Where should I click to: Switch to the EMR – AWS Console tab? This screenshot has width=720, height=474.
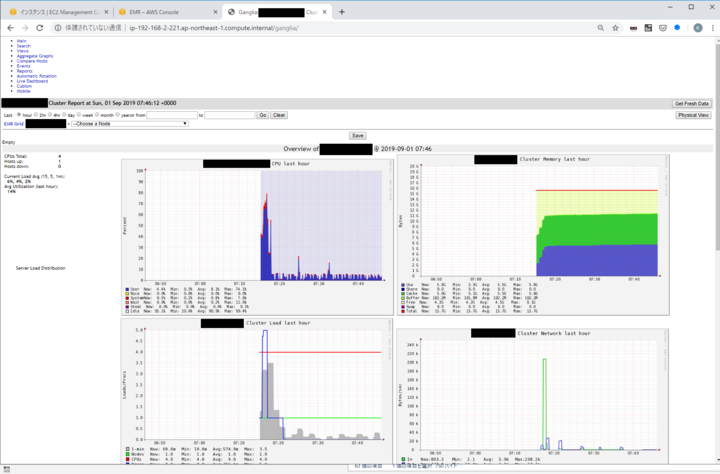167,12
